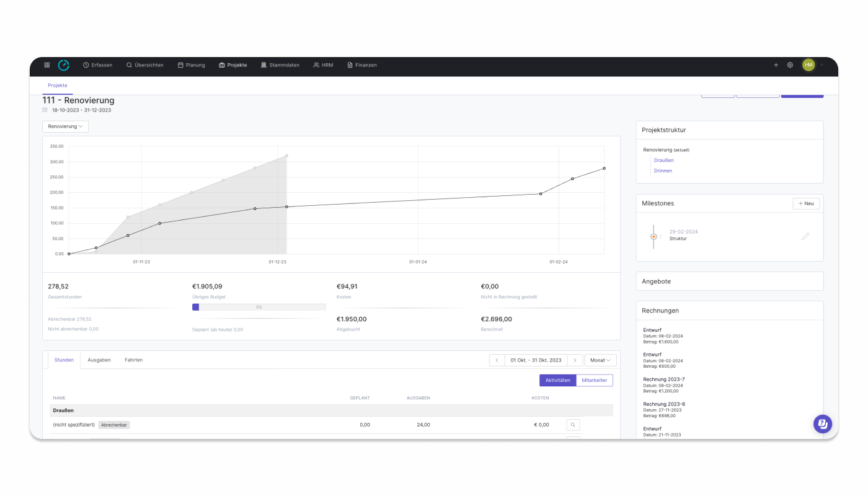This screenshot has height=496, width=868.
Task: Open the Draußen subproject link
Action: pyautogui.click(x=663, y=160)
